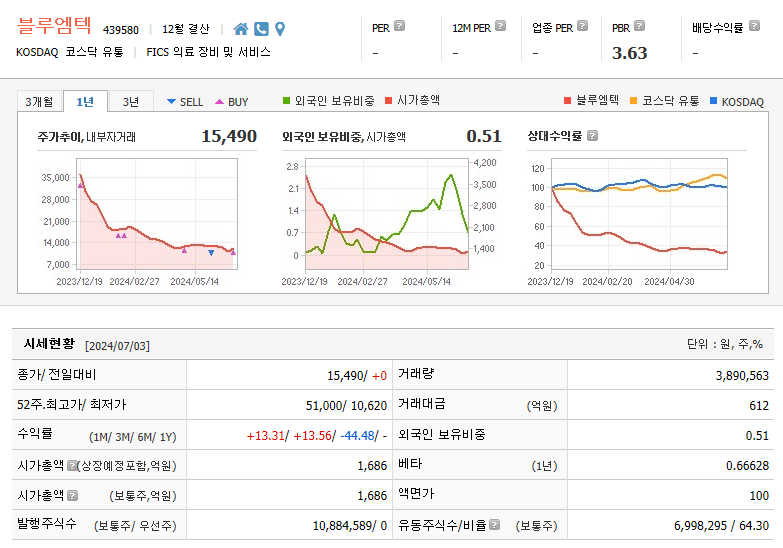Screen dimensions: 783x548
Task: Click the first BUY marker at chart start
Action: pyautogui.click(x=81, y=185)
